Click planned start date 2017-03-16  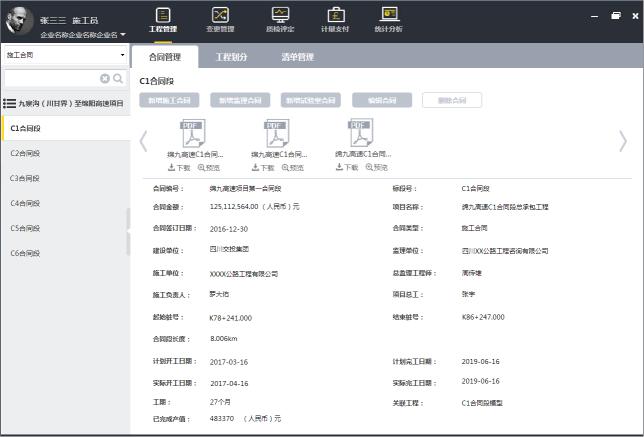click(x=229, y=362)
